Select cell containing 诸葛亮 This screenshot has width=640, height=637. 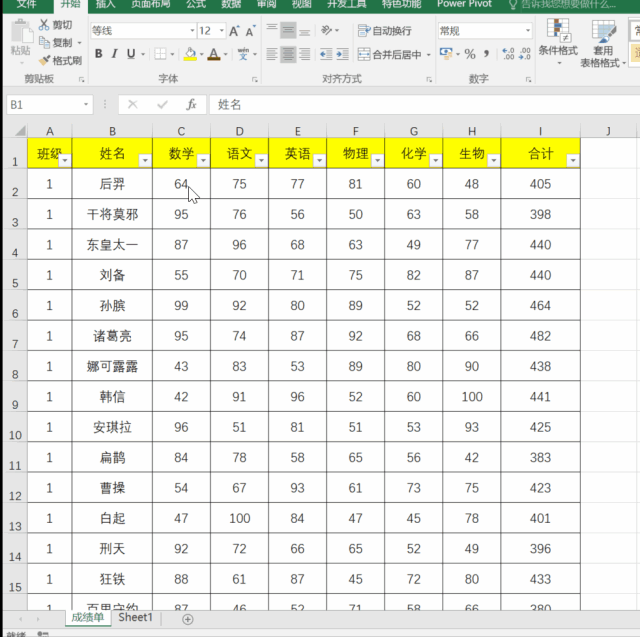click(112, 336)
